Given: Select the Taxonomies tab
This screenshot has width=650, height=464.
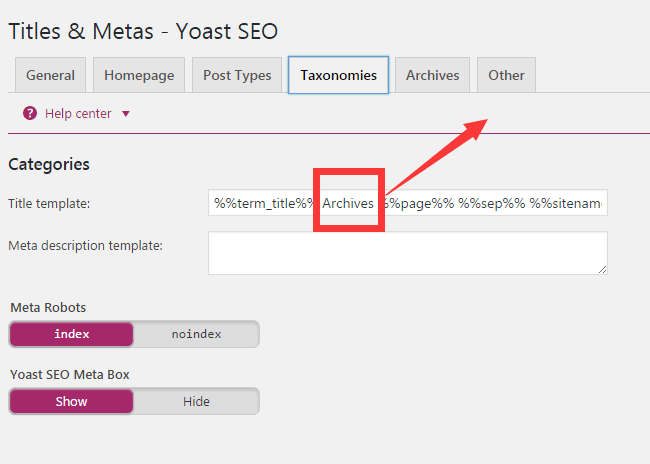Looking at the screenshot, I should pyautogui.click(x=338, y=75).
